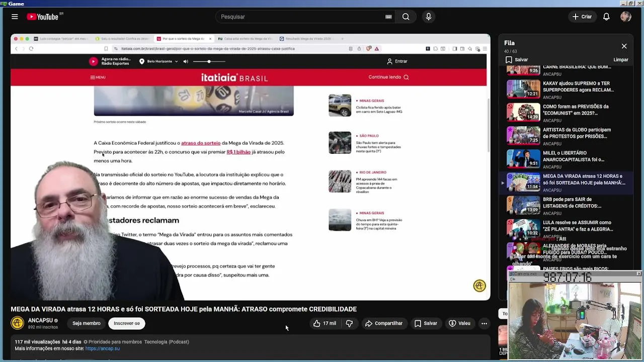Click the São Paulo storm alert news thumbnail
The image size is (644, 362).
click(340, 143)
